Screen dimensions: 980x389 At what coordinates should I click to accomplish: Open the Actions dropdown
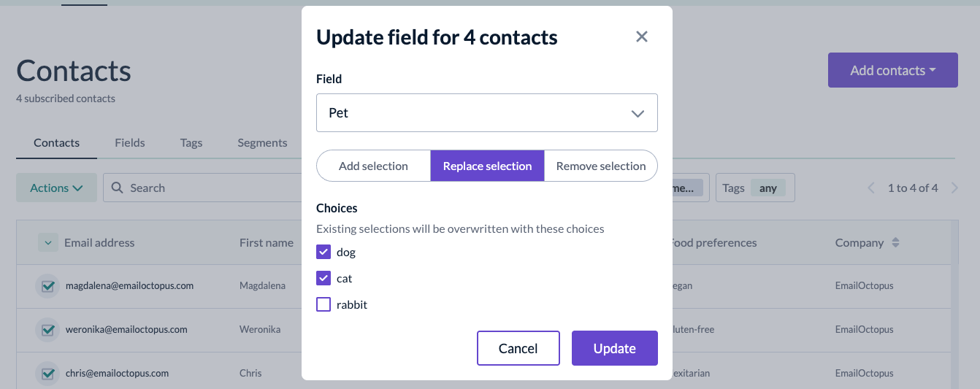point(56,188)
